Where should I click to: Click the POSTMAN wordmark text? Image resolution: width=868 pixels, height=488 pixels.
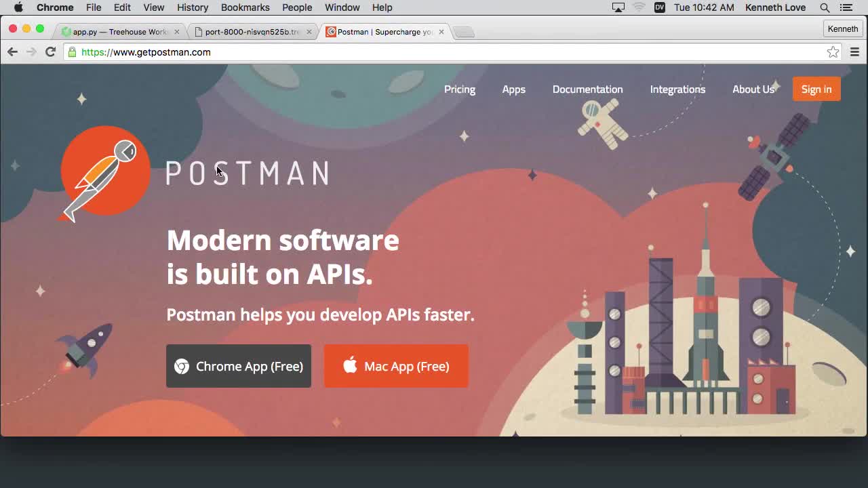point(248,174)
